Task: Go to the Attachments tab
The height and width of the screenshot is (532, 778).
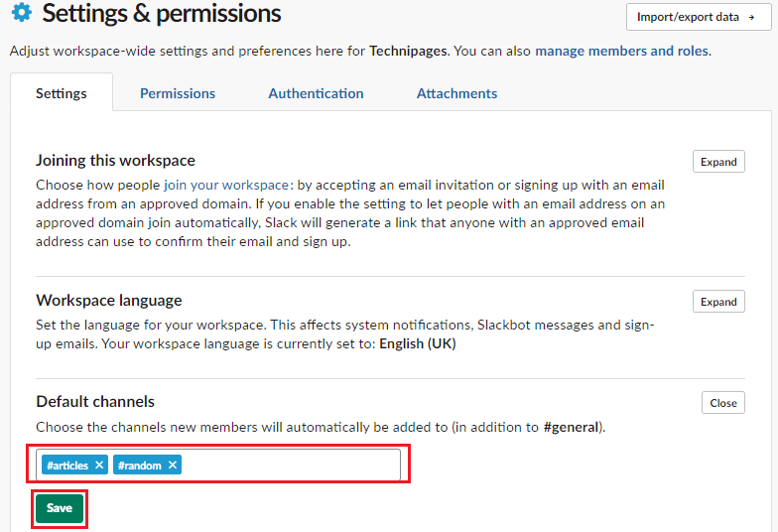Action: click(456, 93)
